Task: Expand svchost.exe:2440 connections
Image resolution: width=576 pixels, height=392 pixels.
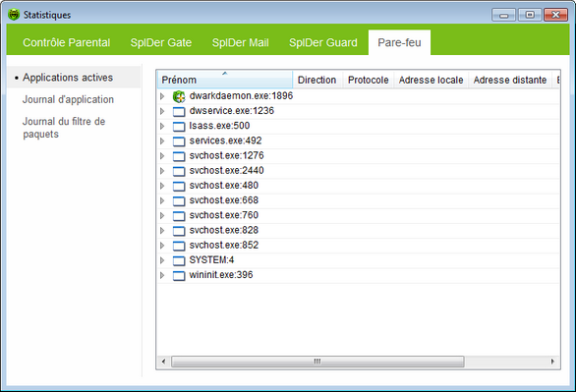Action: point(162,171)
